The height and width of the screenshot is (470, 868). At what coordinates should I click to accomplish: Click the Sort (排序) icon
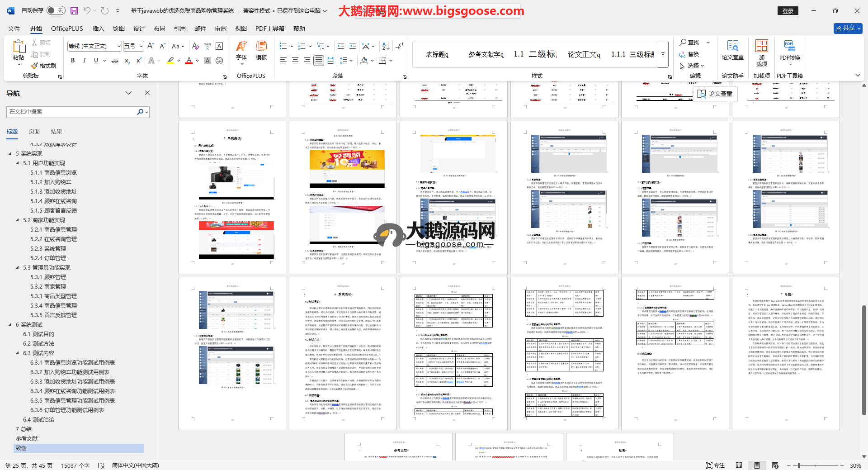click(x=386, y=46)
